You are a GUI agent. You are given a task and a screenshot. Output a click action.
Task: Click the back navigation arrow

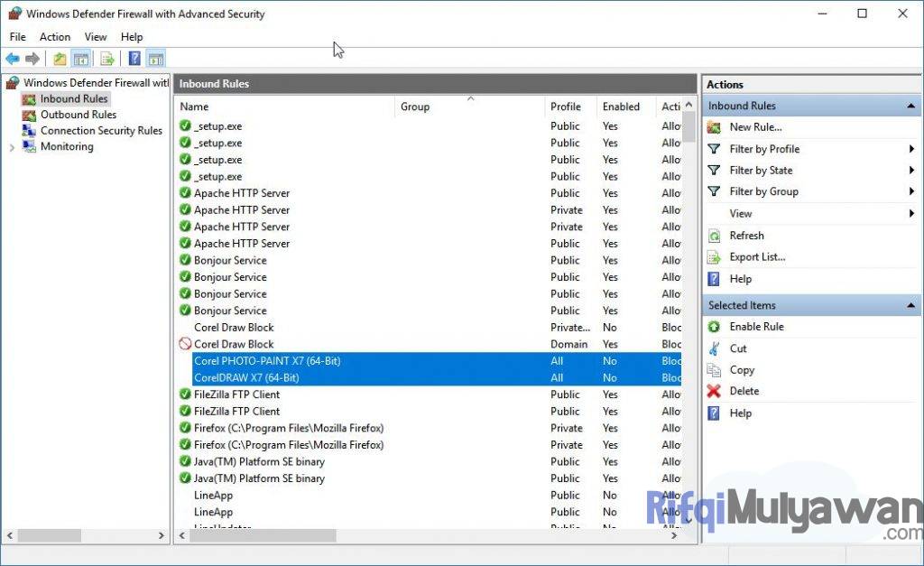pyautogui.click(x=12, y=58)
